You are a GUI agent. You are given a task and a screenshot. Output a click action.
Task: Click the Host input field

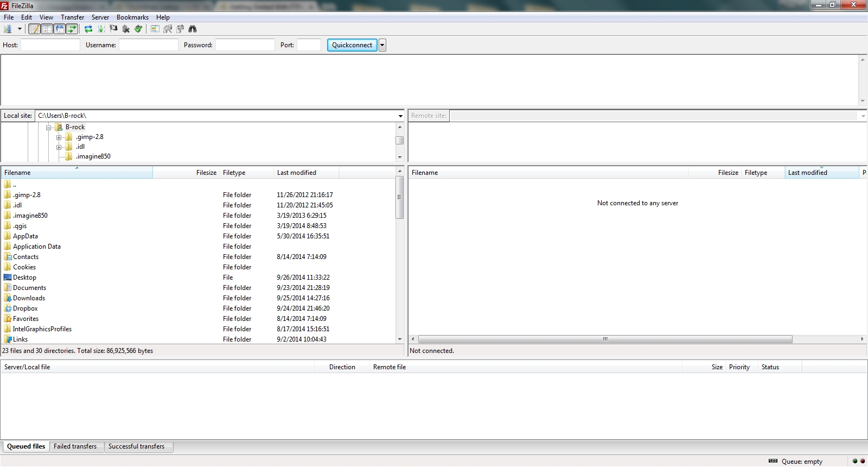(50, 45)
